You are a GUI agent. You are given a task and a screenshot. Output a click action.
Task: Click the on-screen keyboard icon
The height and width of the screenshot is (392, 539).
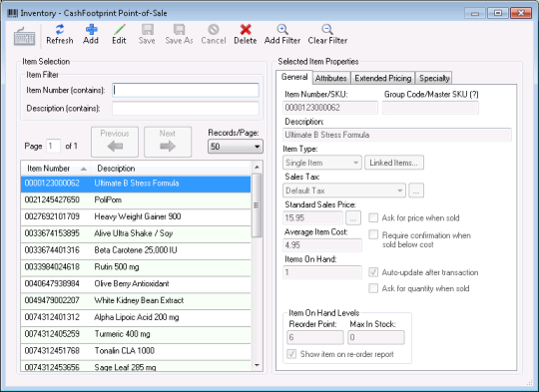tap(24, 36)
